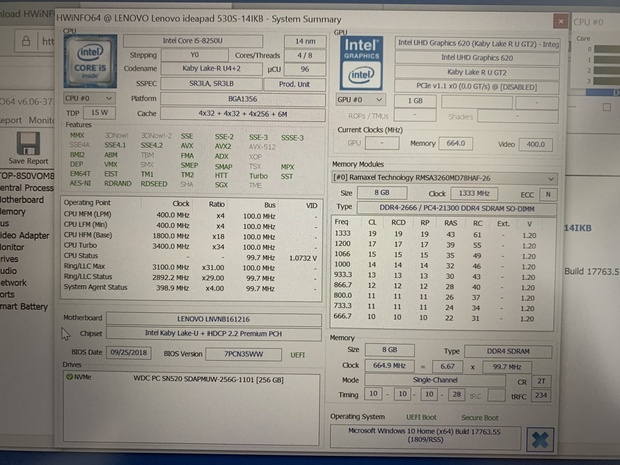The height and width of the screenshot is (465, 620).
Task: Click the 15 W TDP field
Action: (x=99, y=113)
